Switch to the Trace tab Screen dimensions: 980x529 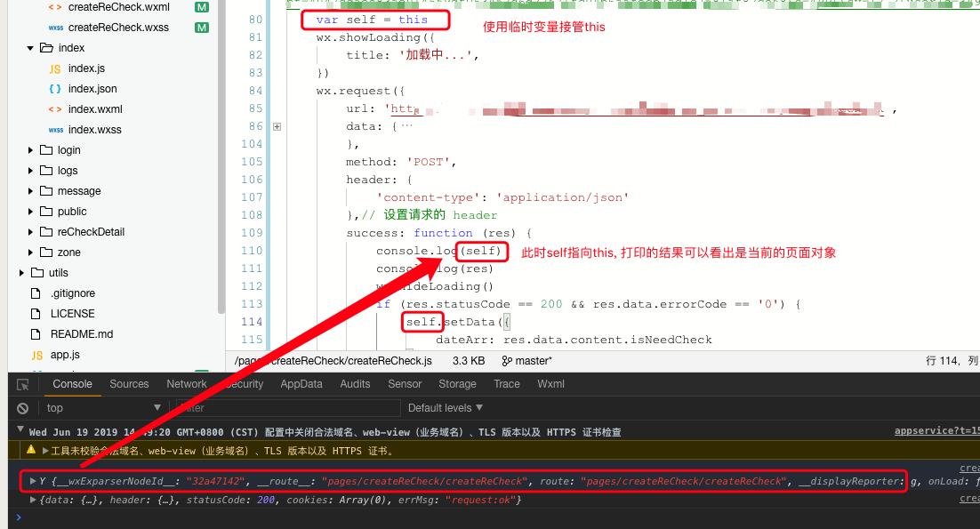[x=506, y=384]
